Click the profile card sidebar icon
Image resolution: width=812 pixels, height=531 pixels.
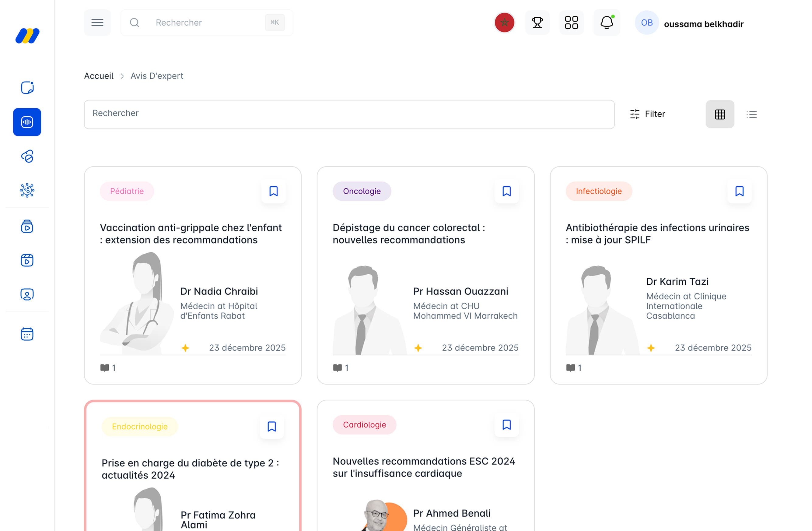coord(27,294)
